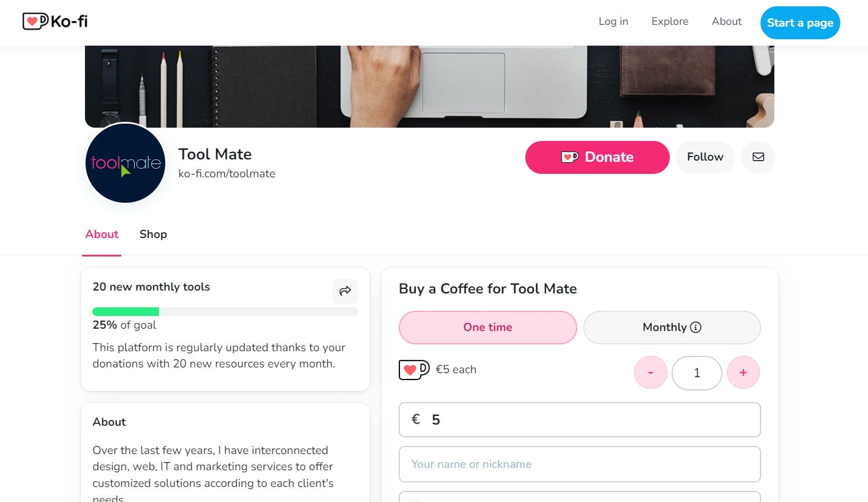This screenshot has height=502, width=868.
Task: Decrease coffee quantity with minus button
Action: tap(651, 373)
